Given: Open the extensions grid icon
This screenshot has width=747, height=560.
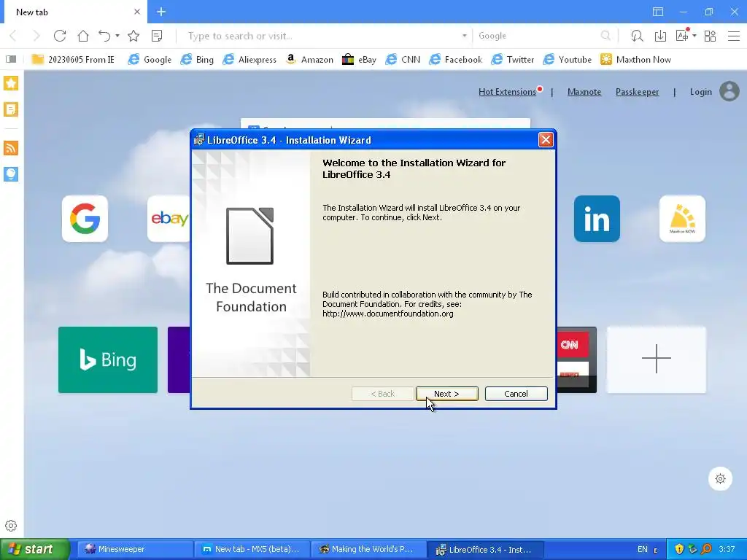Looking at the screenshot, I should 710,36.
